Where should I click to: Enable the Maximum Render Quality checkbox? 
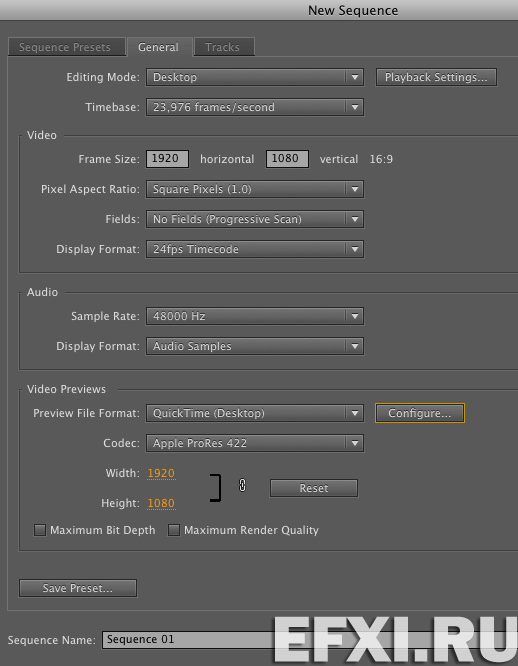pos(174,530)
